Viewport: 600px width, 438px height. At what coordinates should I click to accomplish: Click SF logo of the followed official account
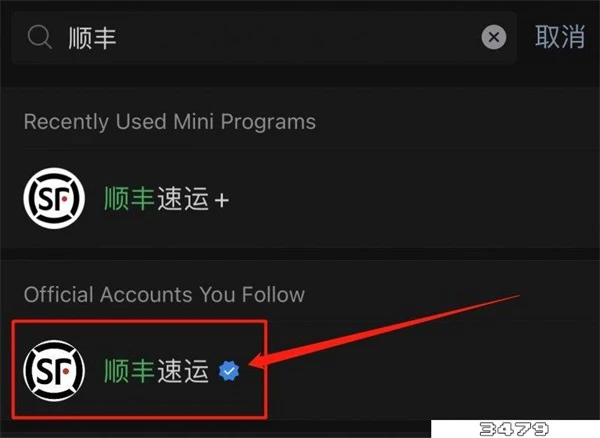pyautogui.click(x=54, y=371)
